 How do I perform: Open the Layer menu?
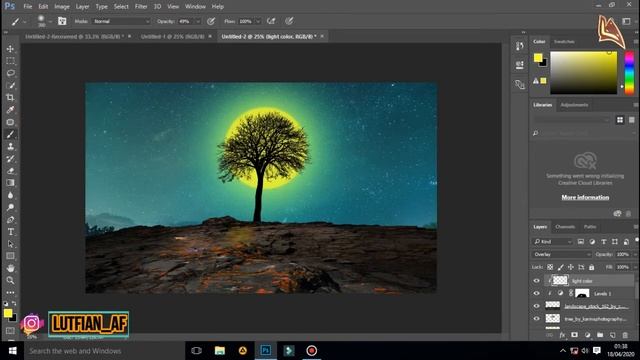point(82,7)
